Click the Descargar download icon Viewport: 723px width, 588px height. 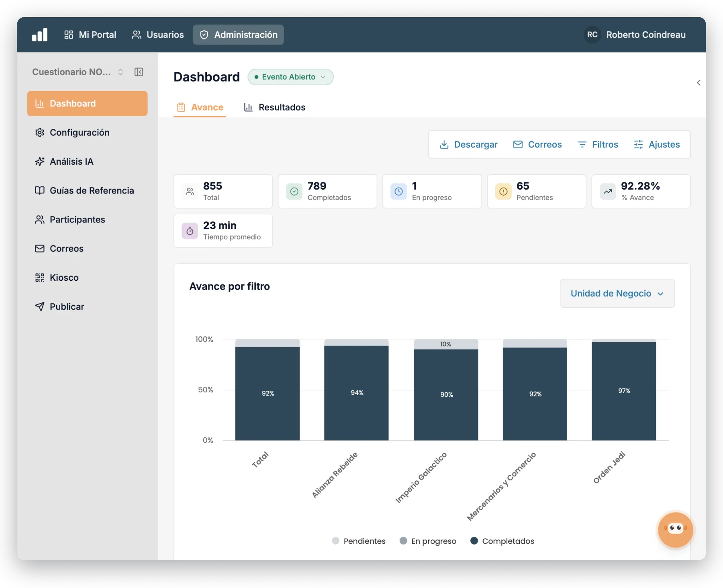point(444,145)
